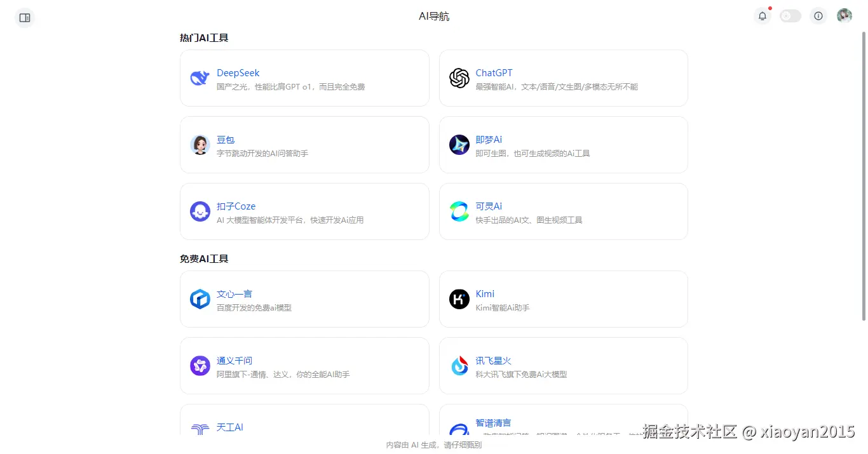Click the 即梦Ai logo icon
Image resolution: width=868 pixels, height=454 pixels.
[x=459, y=145]
